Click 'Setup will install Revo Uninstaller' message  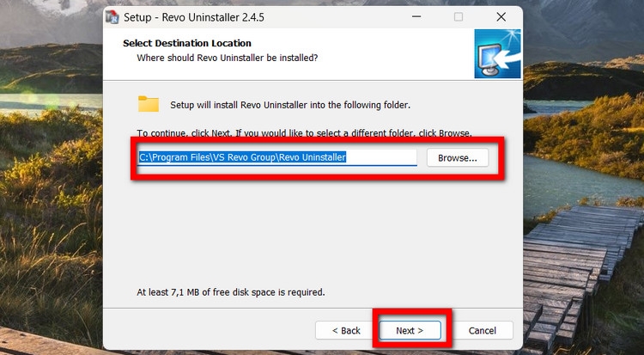(290, 105)
